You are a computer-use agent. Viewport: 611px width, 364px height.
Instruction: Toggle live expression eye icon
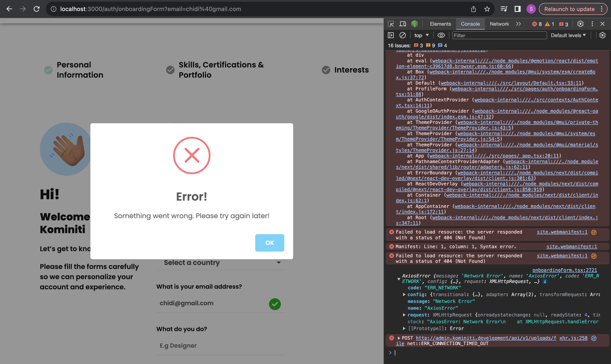[441, 35]
